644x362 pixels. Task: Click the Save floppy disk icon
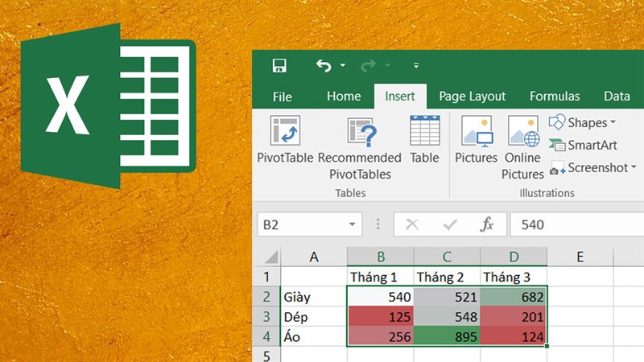279,66
